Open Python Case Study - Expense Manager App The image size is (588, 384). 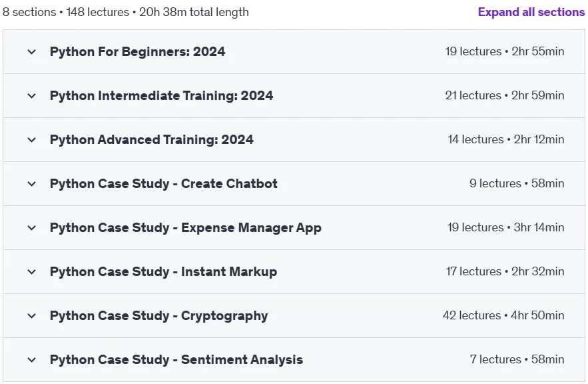pyautogui.click(x=186, y=227)
